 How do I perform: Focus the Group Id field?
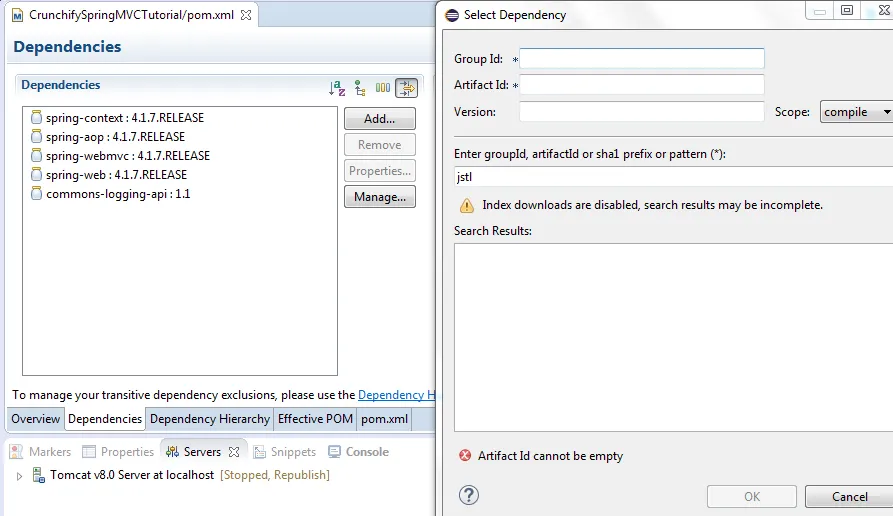[641, 59]
